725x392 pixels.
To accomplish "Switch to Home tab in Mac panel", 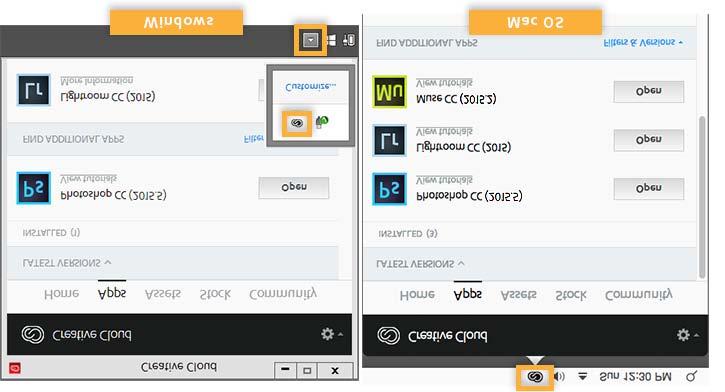I will click(x=417, y=295).
